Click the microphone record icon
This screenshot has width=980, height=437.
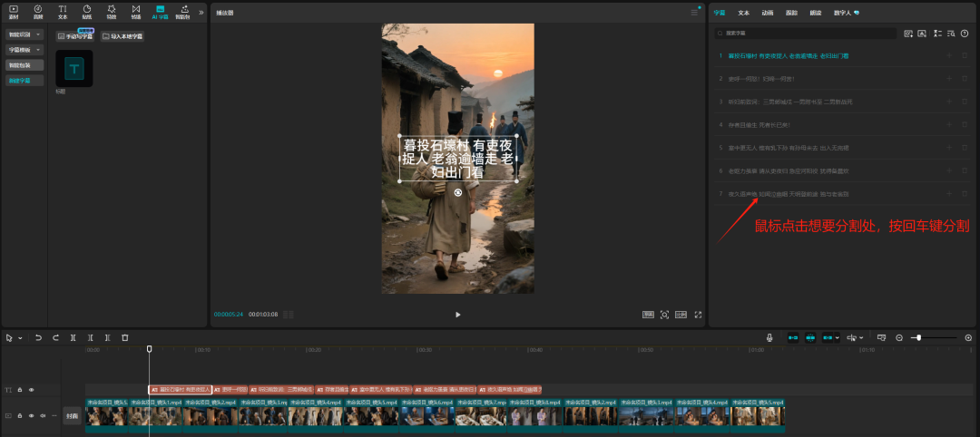tap(770, 338)
